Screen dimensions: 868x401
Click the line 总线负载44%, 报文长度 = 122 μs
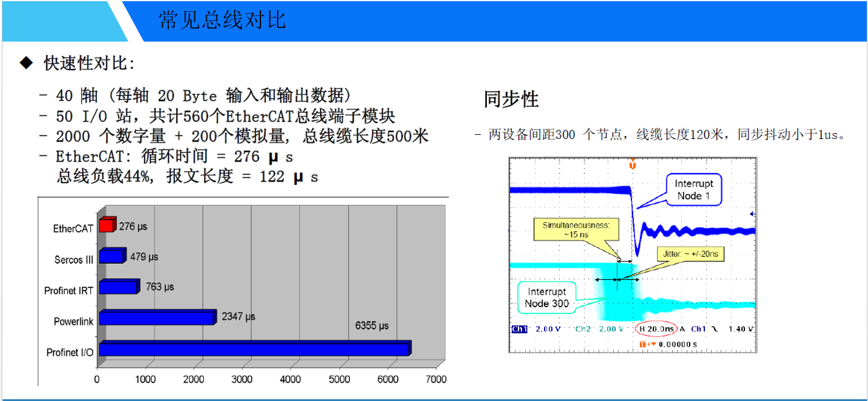(x=187, y=176)
